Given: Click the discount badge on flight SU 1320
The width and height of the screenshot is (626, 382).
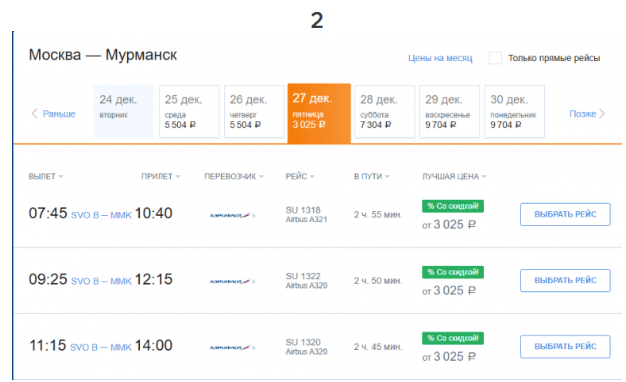Looking at the screenshot, I should (x=453, y=338).
